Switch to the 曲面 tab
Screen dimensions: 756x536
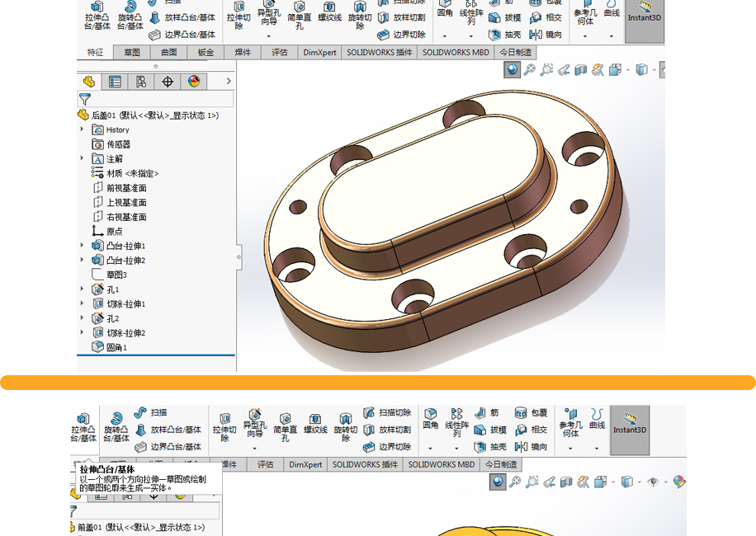(168, 53)
